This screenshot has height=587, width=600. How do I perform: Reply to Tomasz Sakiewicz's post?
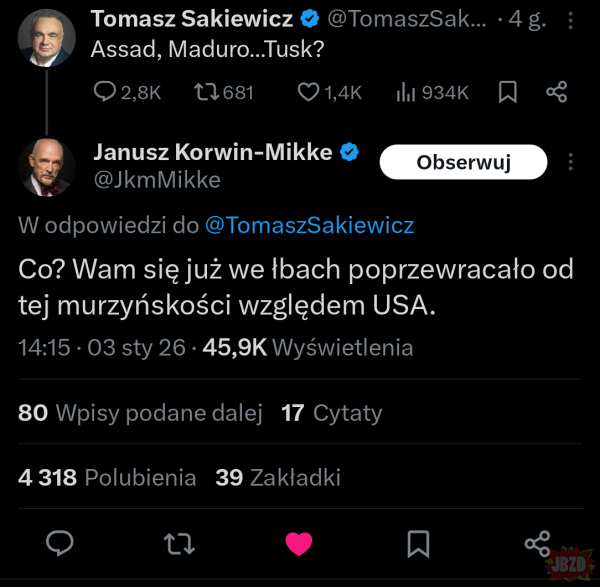pyautogui.click(x=105, y=92)
